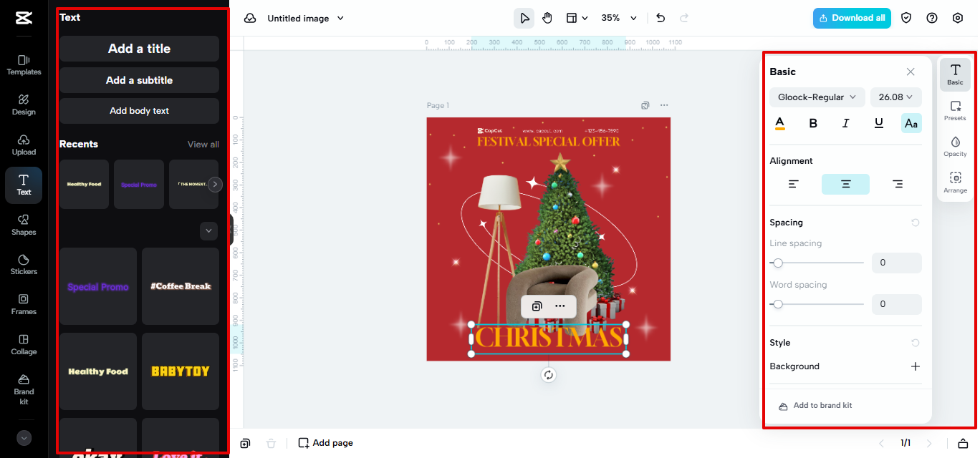Viewport: 980px width, 458px height.
Task: Open the Frames panel
Action: [x=24, y=304]
